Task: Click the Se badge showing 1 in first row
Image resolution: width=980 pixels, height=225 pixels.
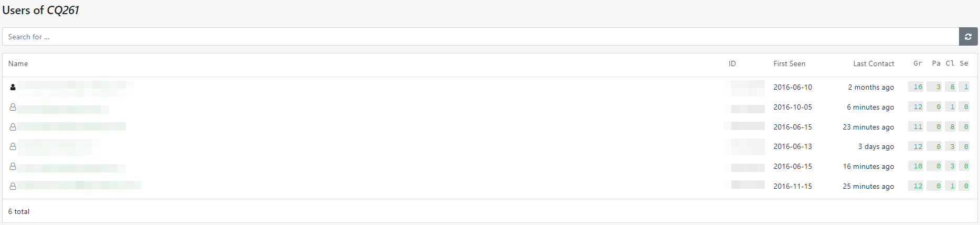Action: click(x=964, y=87)
